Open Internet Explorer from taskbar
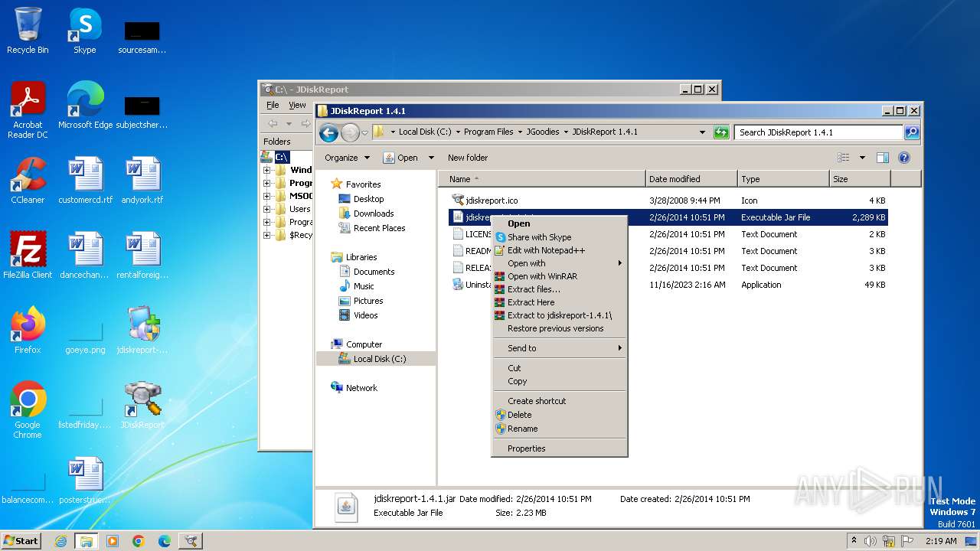This screenshot has height=551, width=980. [60, 541]
